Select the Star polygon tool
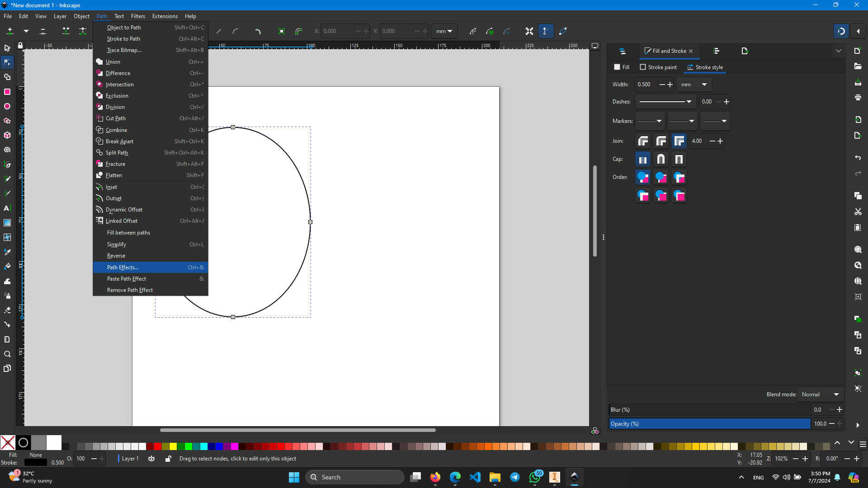 [7, 121]
